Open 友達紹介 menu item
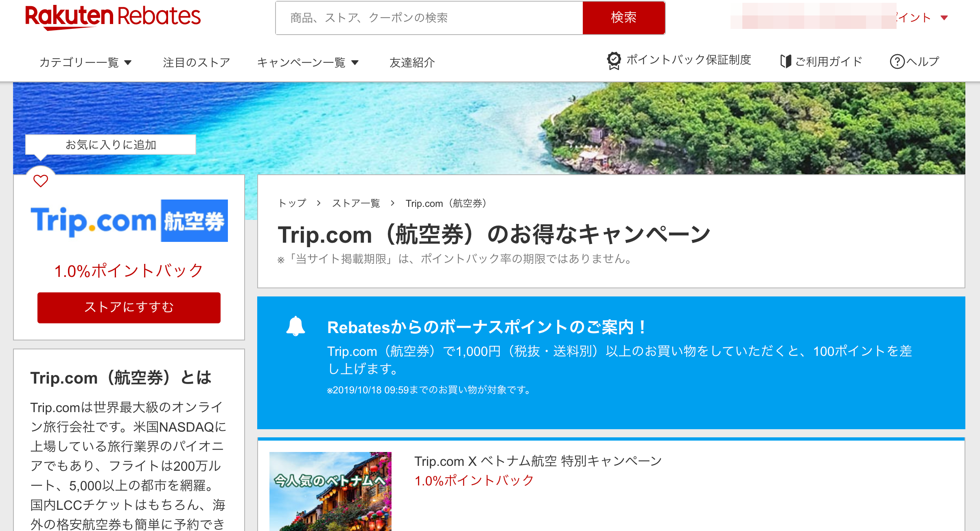The image size is (980, 531). pos(412,62)
